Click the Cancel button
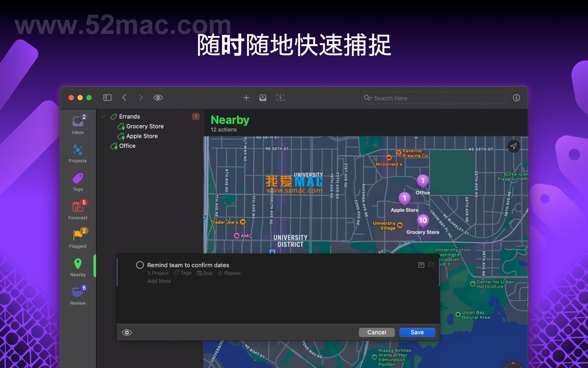 [x=376, y=332]
